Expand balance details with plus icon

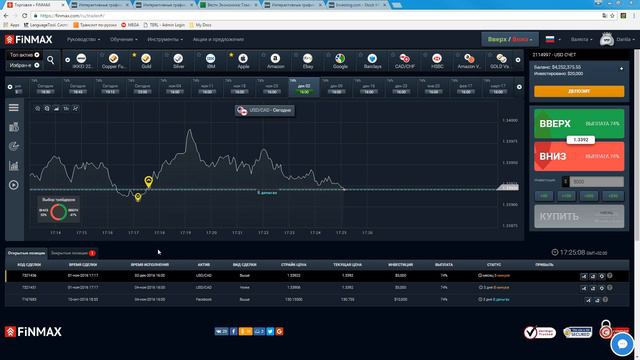[622, 69]
